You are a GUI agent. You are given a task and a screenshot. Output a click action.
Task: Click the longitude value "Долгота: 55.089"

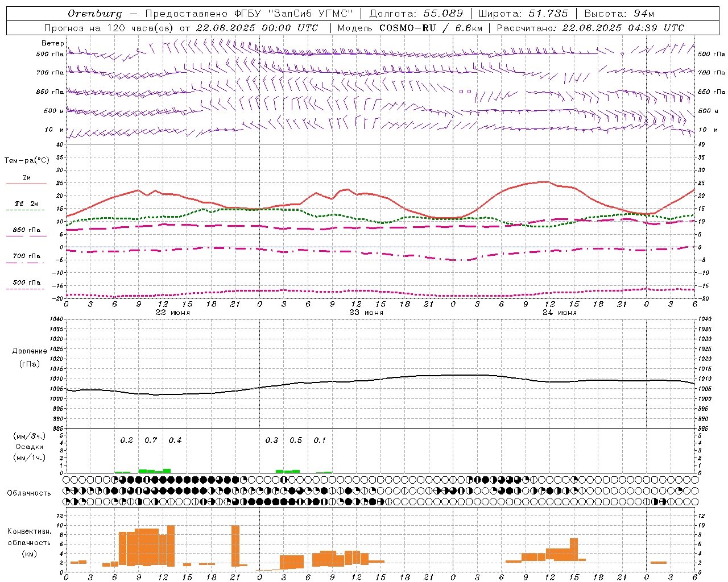tap(416, 14)
